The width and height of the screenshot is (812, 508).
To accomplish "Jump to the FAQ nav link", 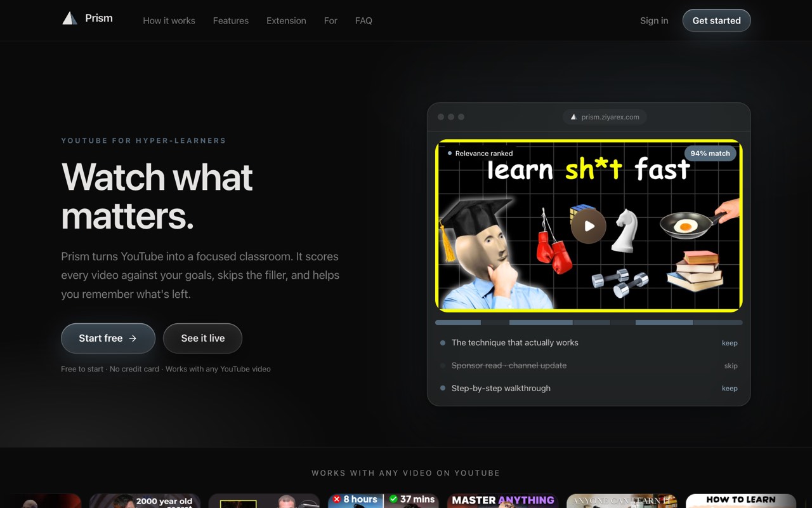I will (363, 20).
